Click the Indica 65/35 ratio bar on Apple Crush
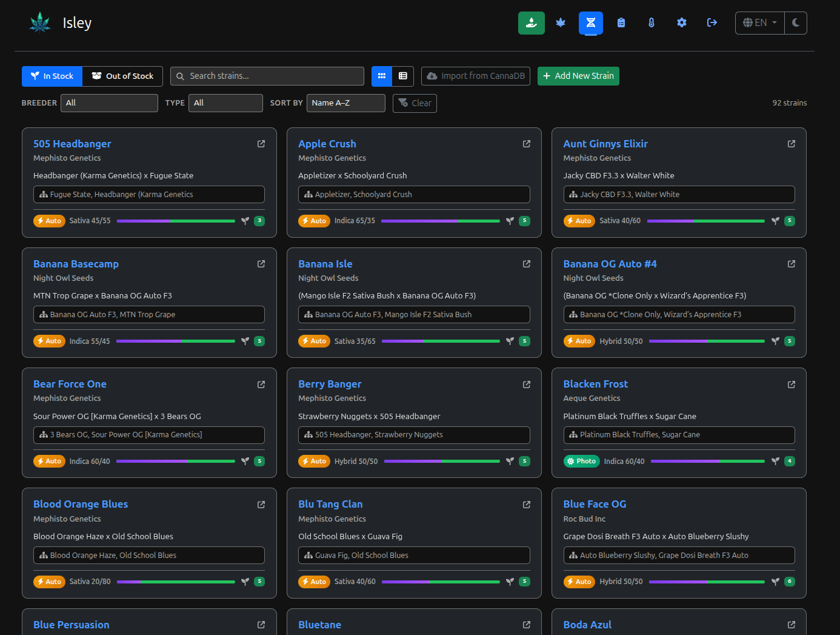Viewport: 840px width, 635px height. click(x=441, y=221)
